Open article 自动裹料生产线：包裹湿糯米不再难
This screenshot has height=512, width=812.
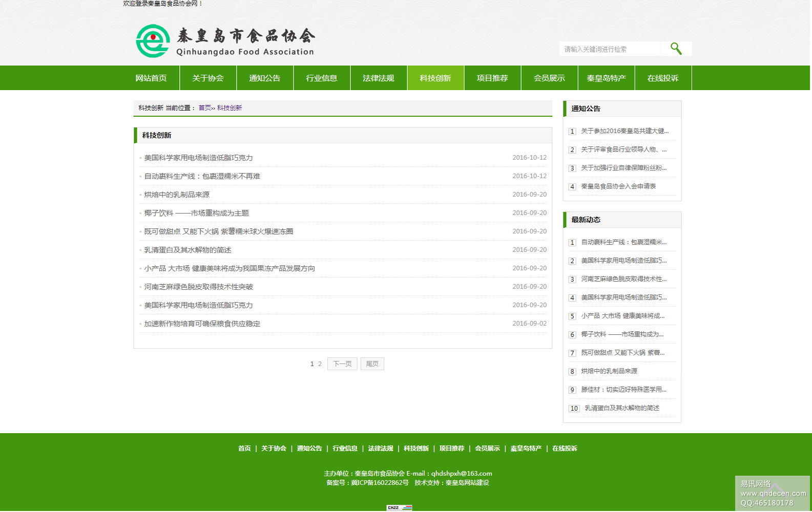click(202, 176)
